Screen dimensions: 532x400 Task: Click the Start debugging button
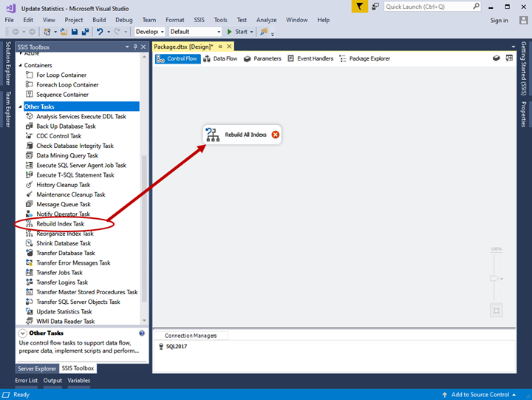(237, 32)
